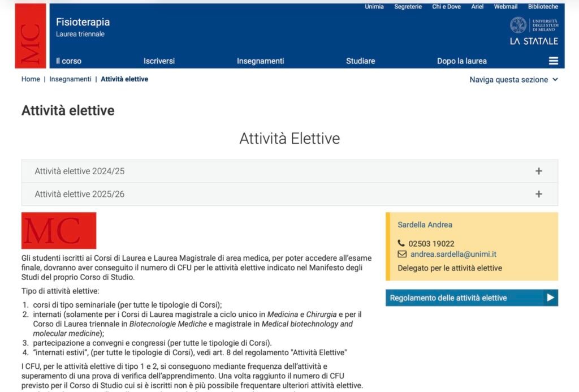Screen dimensions: 579x392
Task: Email andrea.sardella@unimi.it link
Action: [x=453, y=255]
